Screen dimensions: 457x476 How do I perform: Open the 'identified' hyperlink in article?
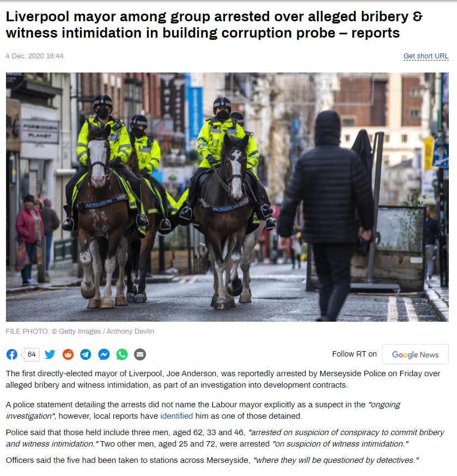pyautogui.click(x=176, y=416)
